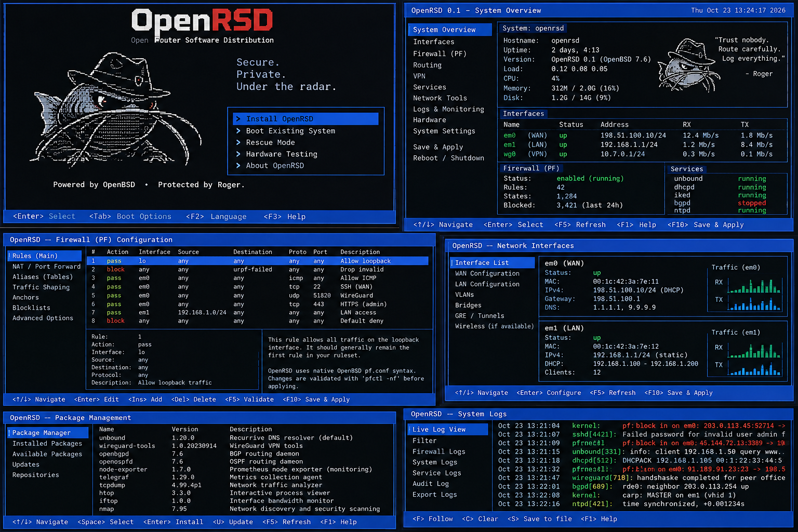
Task: Select rule 8 Default deny row
Action: [x=259, y=321]
